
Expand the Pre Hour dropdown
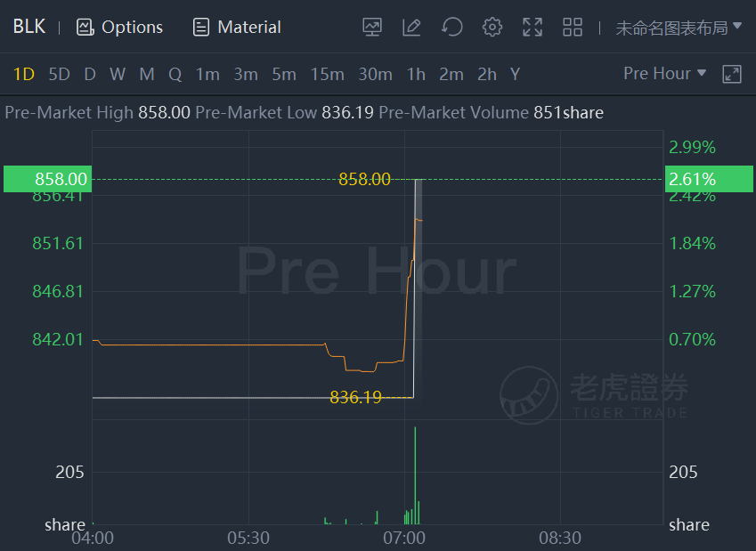click(664, 73)
